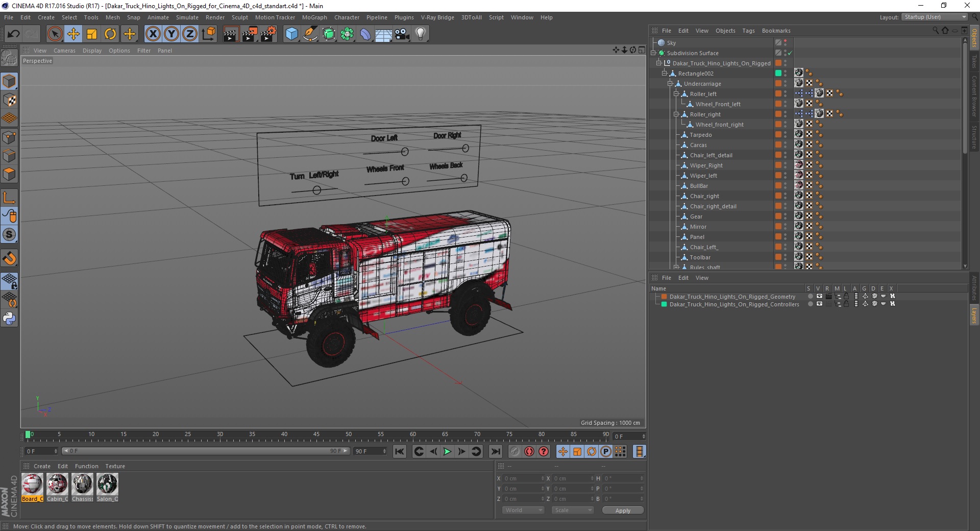Toggle Geometry layer solo dot
The image size is (980, 531).
(x=810, y=296)
